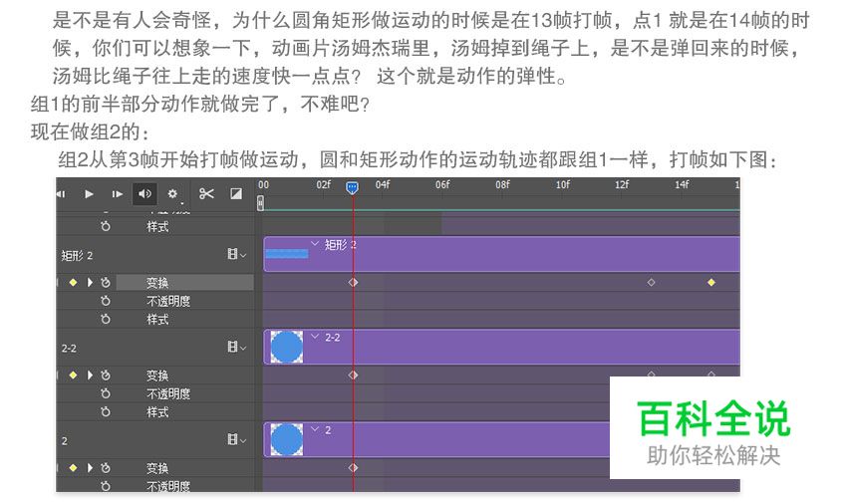Select layer 2 变换 keyframe at the playhead
Viewport: 847px width, 504px height.
click(353, 468)
